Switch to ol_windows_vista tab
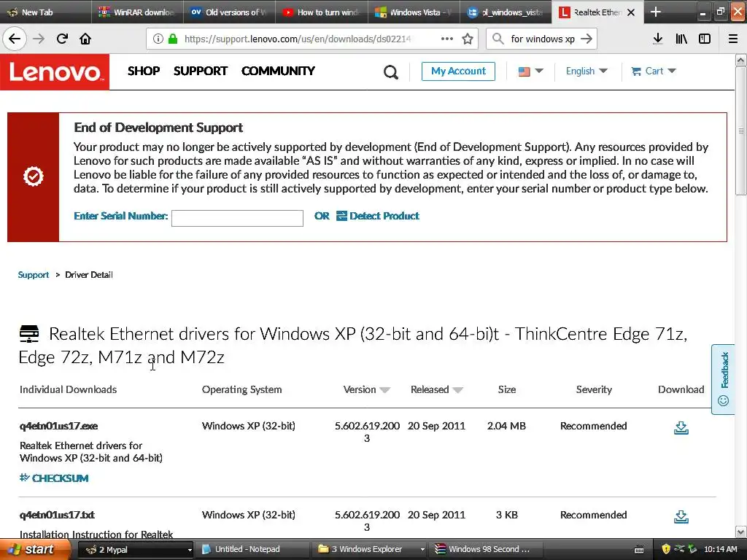 506,12
